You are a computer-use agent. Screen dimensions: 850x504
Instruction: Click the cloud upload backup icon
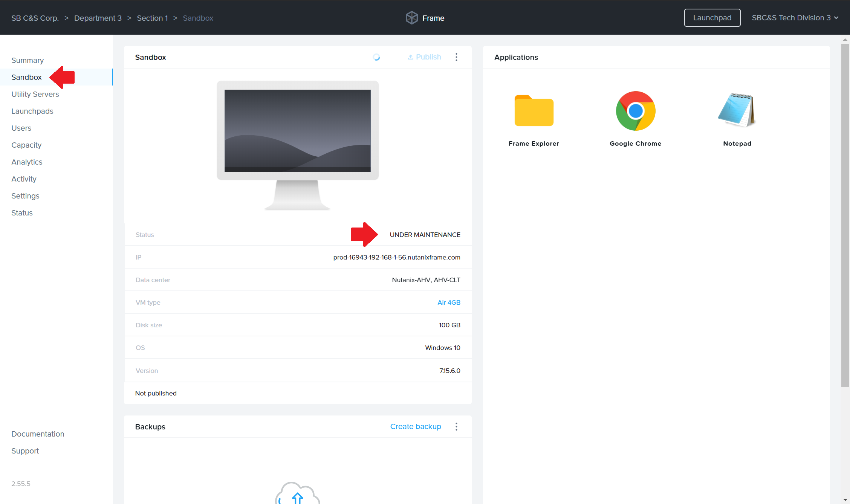tap(297, 493)
